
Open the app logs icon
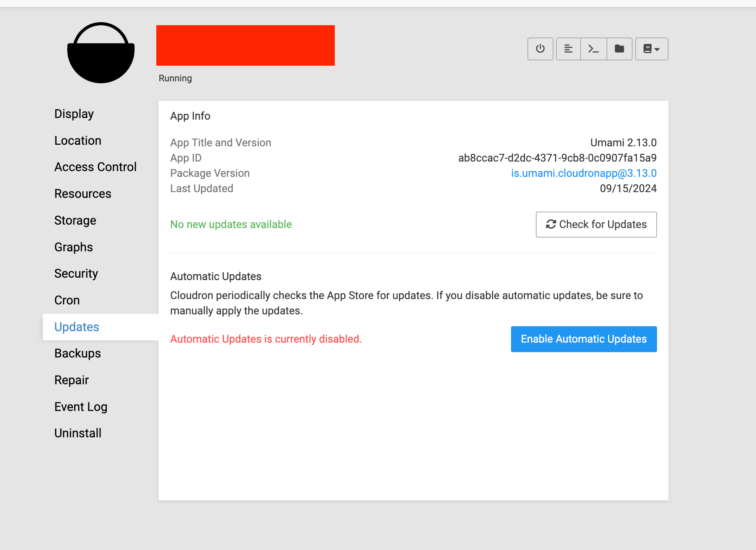coord(568,49)
